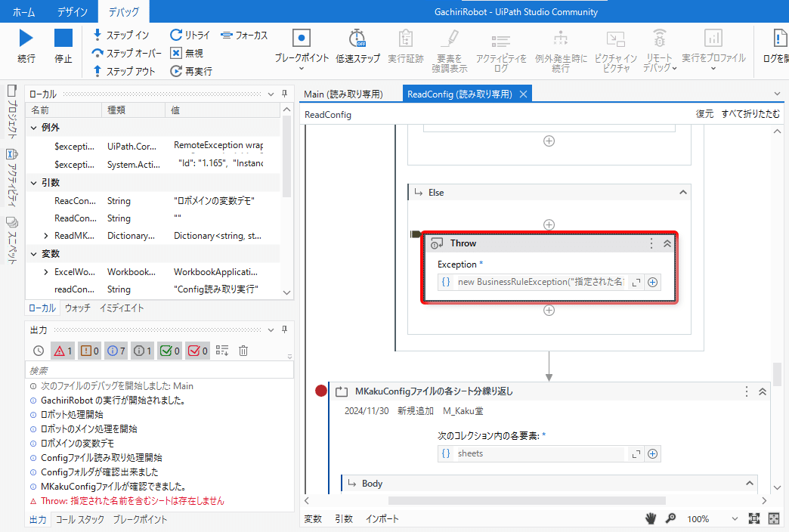
Task: Click Step Over (ステップ オーバー)
Action: (127, 53)
